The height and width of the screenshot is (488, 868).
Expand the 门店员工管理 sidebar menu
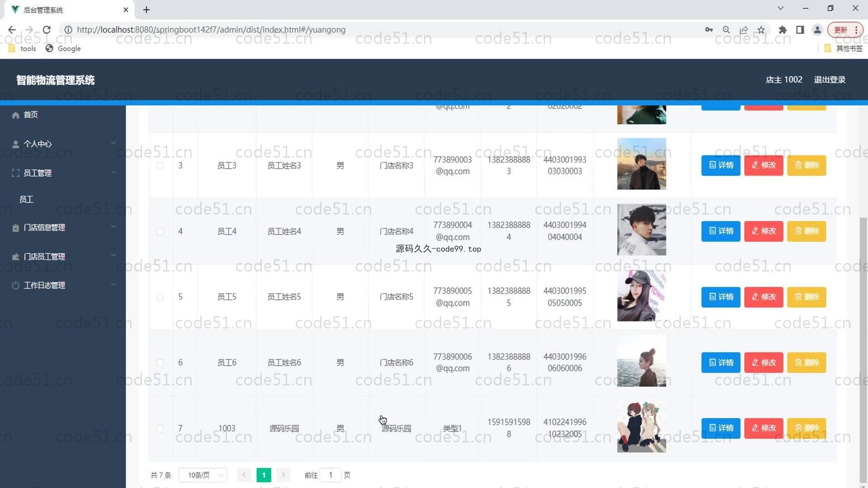(x=63, y=256)
